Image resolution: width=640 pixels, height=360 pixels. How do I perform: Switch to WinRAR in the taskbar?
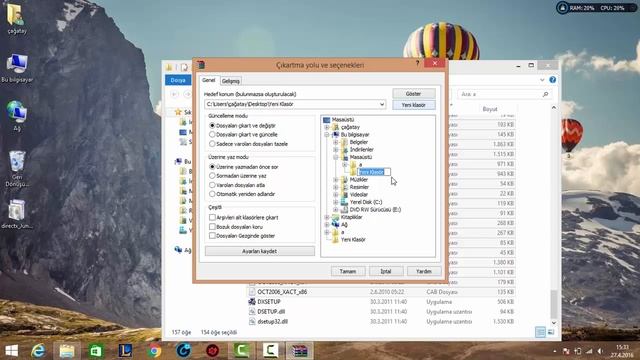pyautogui.click(x=299, y=351)
